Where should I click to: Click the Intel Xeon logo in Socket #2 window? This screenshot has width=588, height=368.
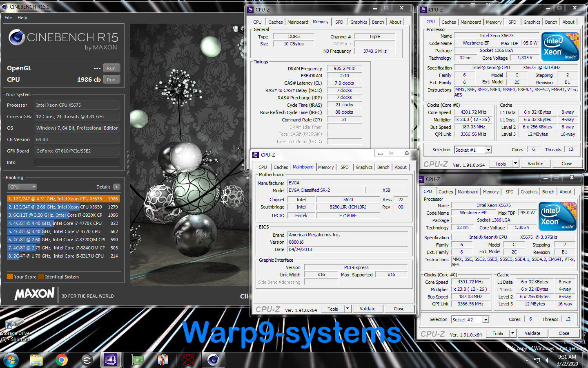[x=557, y=216]
